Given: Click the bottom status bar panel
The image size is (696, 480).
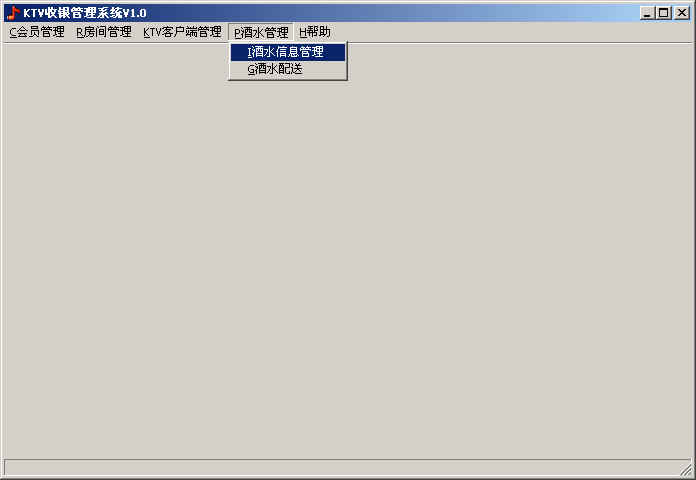Looking at the screenshot, I should (342, 468).
